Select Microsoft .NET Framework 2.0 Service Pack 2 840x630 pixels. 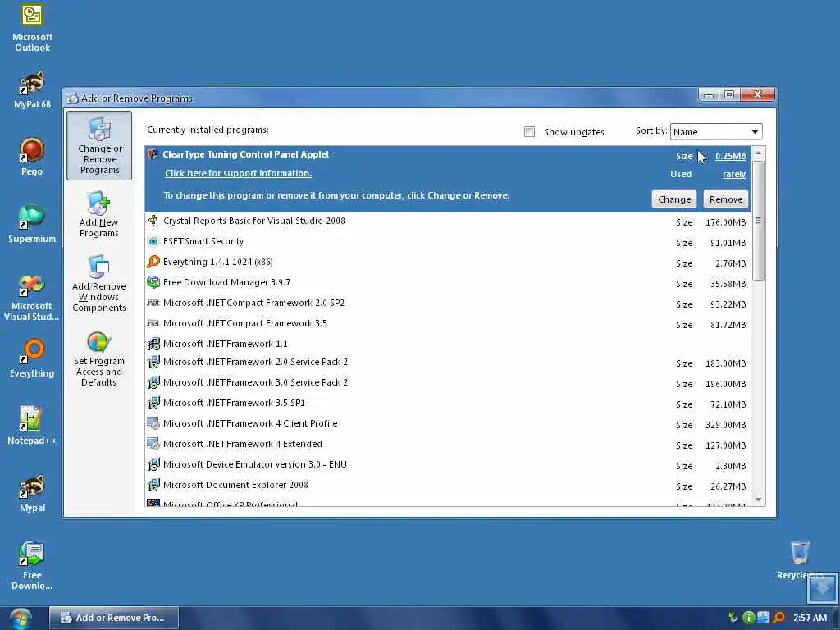pyautogui.click(x=448, y=363)
